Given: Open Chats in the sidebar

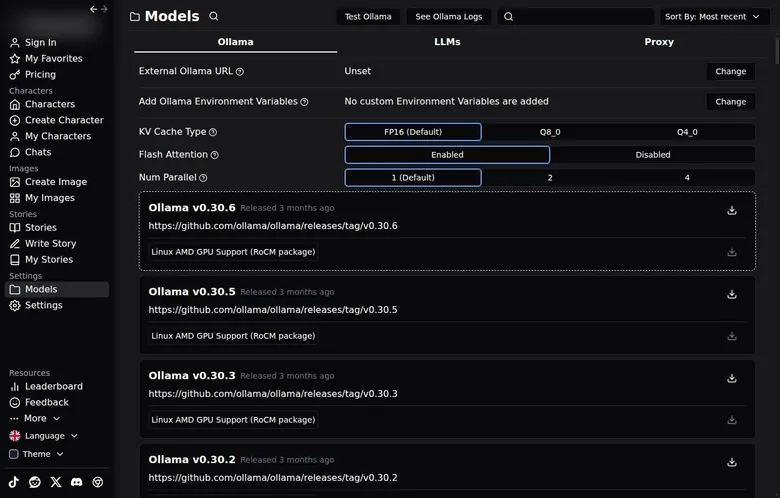Looking at the screenshot, I should 57,152.
